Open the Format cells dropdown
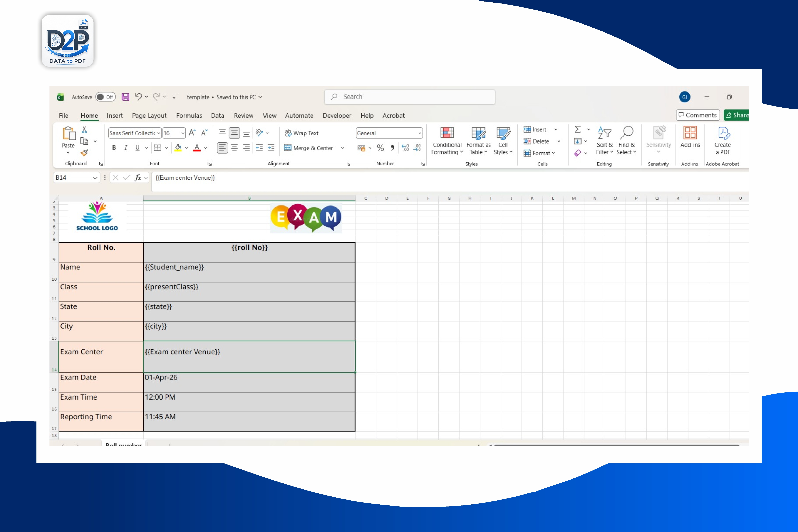 [x=539, y=153]
